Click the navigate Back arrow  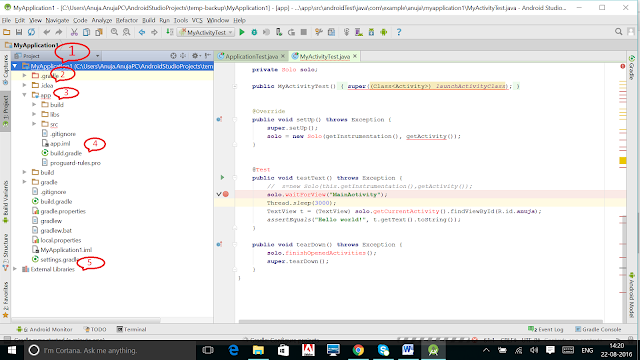(x=142, y=32)
